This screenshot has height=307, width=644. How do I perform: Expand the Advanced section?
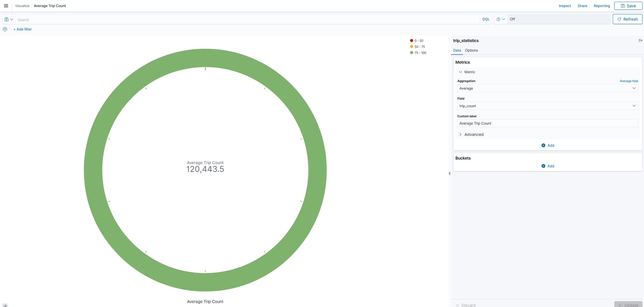(x=471, y=134)
